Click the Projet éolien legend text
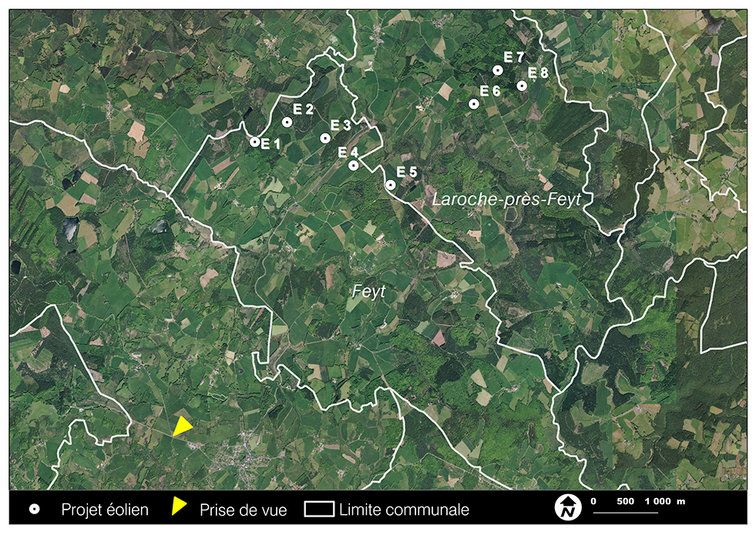 click(x=105, y=510)
